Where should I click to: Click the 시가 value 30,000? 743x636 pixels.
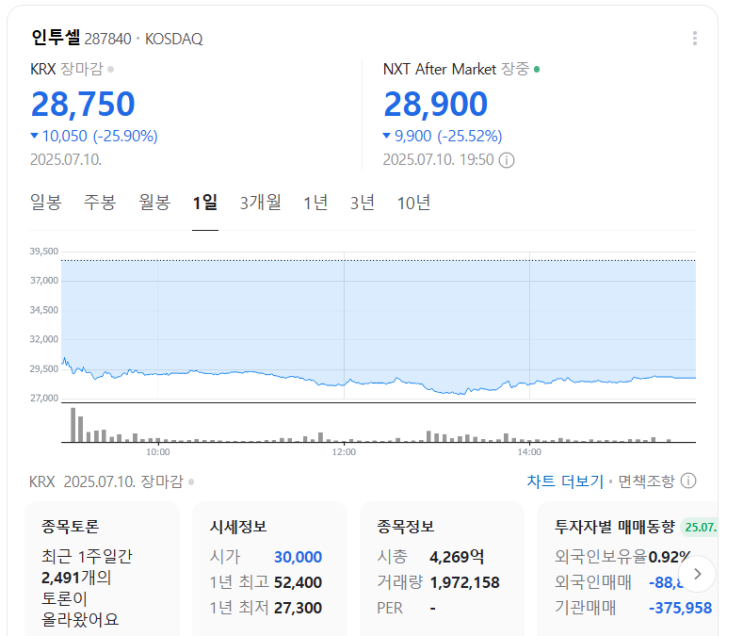coord(298,557)
